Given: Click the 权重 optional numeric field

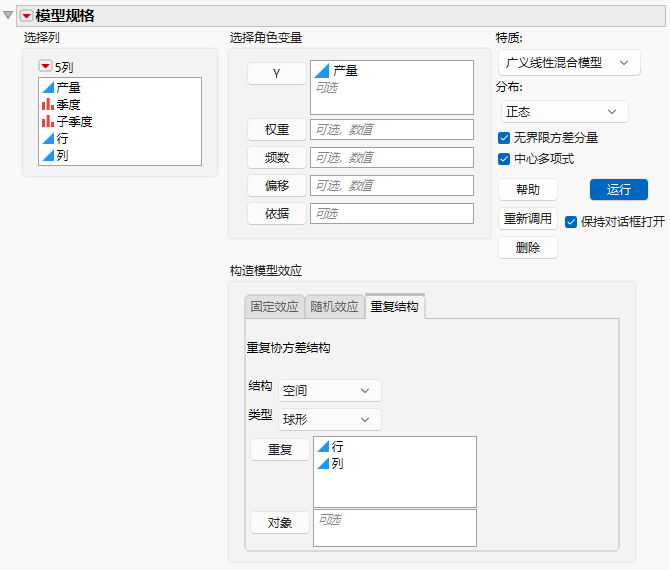Looking at the screenshot, I should [x=392, y=130].
